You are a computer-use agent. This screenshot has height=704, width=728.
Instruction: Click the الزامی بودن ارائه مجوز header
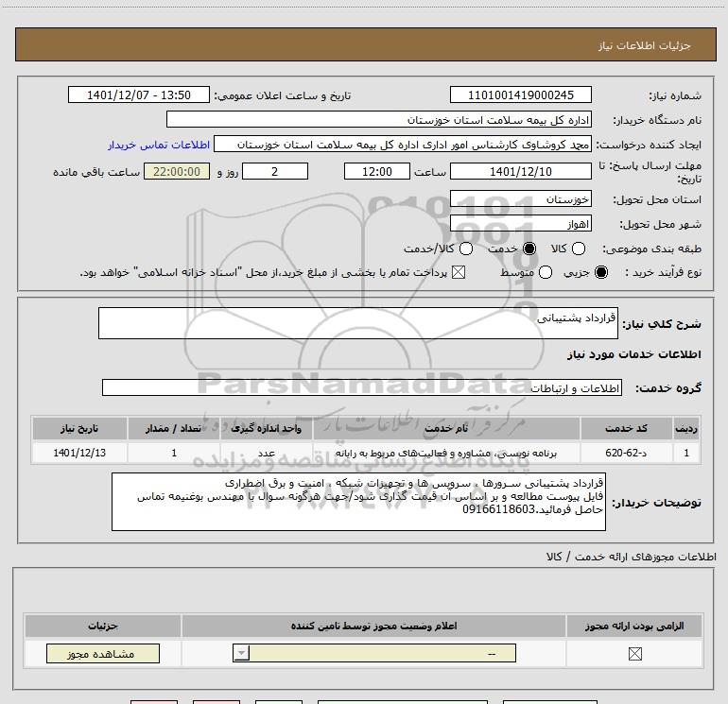pos(634,626)
